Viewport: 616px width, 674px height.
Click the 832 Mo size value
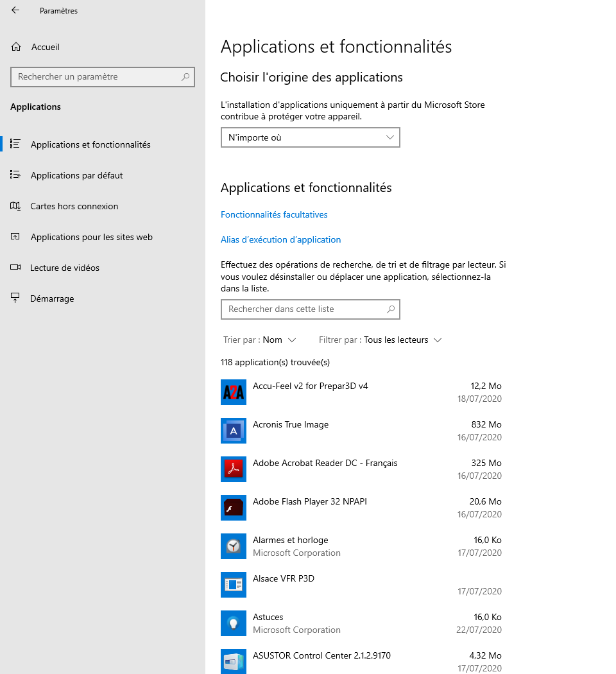point(486,425)
